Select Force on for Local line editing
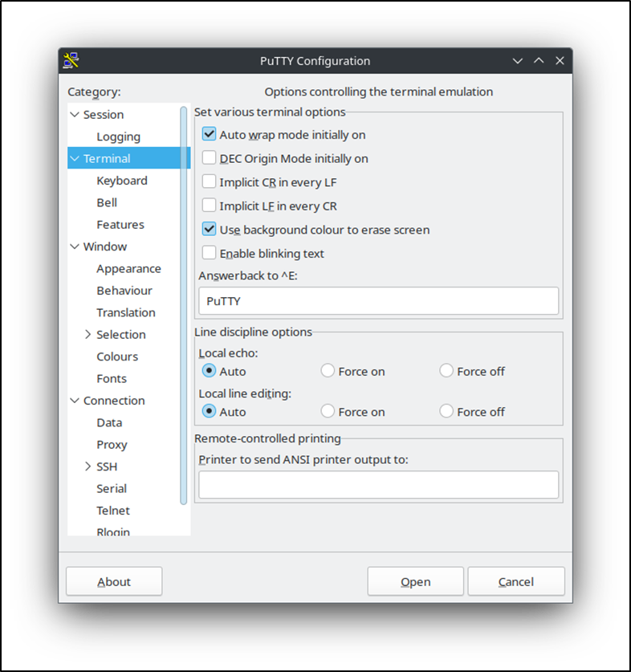The height and width of the screenshot is (672, 631). pyautogui.click(x=328, y=411)
